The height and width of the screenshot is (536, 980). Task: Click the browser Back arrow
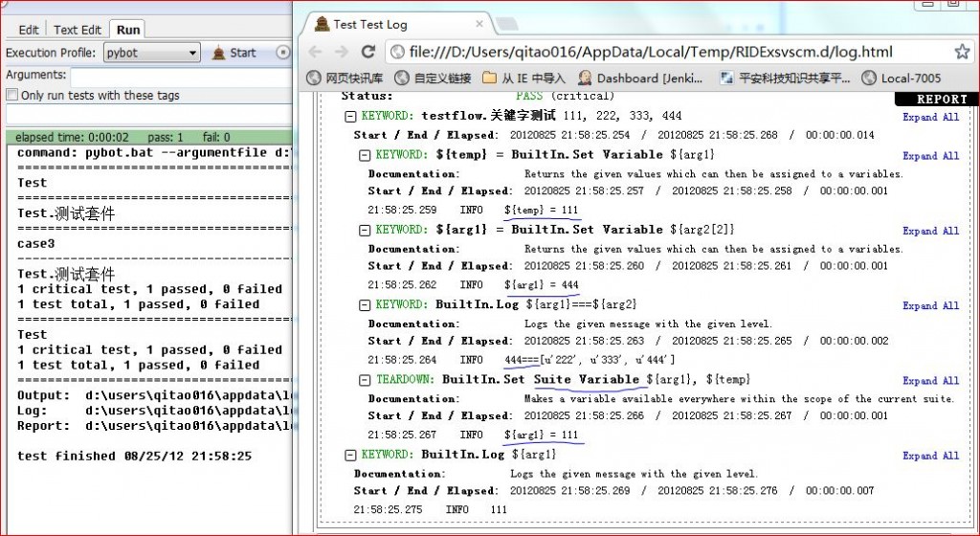315,52
